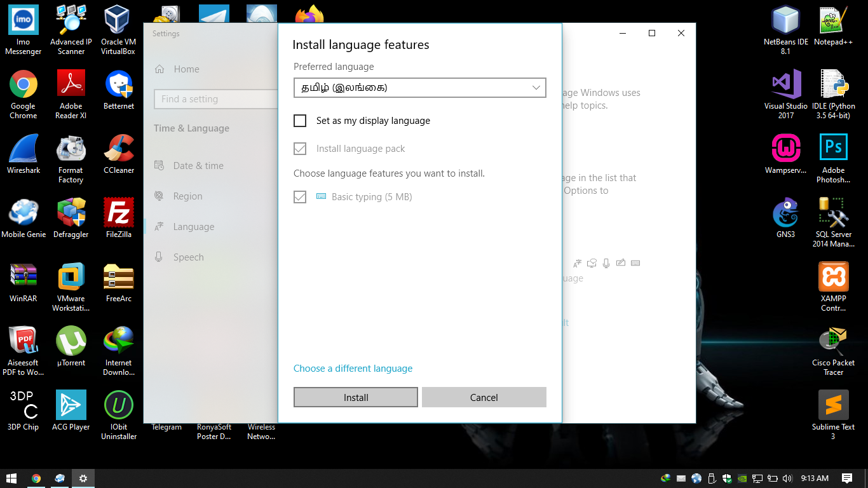Open the NVIDIA settings tray icon
Image resolution: width=868 pixels, height=488 pixels.
(x=741, y=478)
